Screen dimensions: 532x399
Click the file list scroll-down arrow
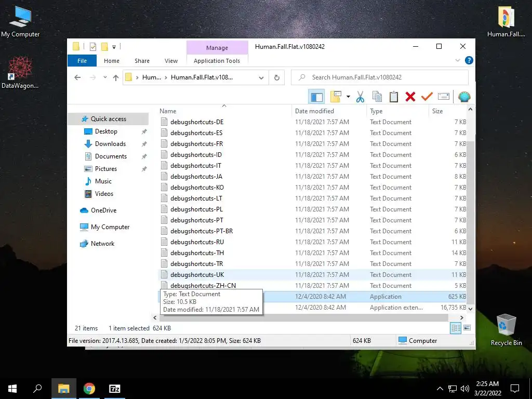pos(470,309)
